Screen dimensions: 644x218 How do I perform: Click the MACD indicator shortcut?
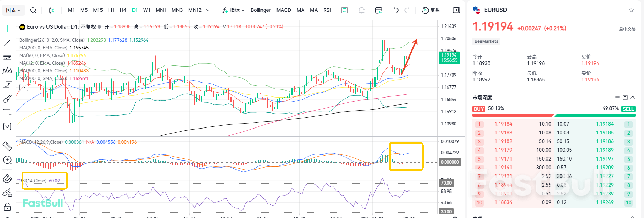pyautogui.click(x=283, y=10)
